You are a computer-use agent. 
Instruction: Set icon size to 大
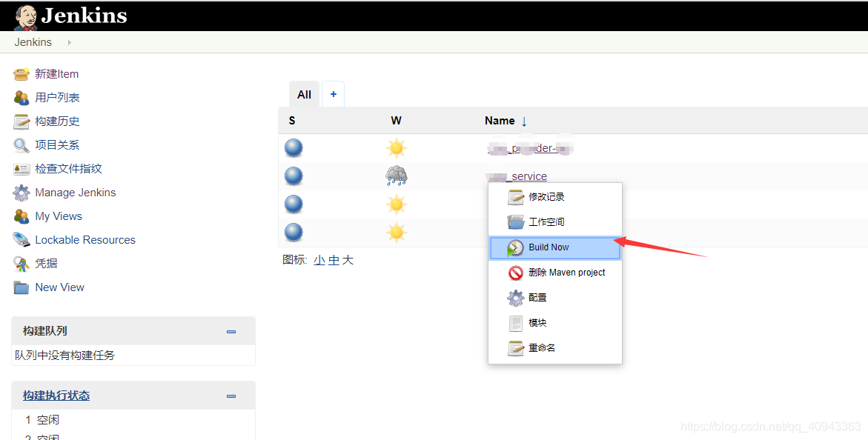(348, 260)
